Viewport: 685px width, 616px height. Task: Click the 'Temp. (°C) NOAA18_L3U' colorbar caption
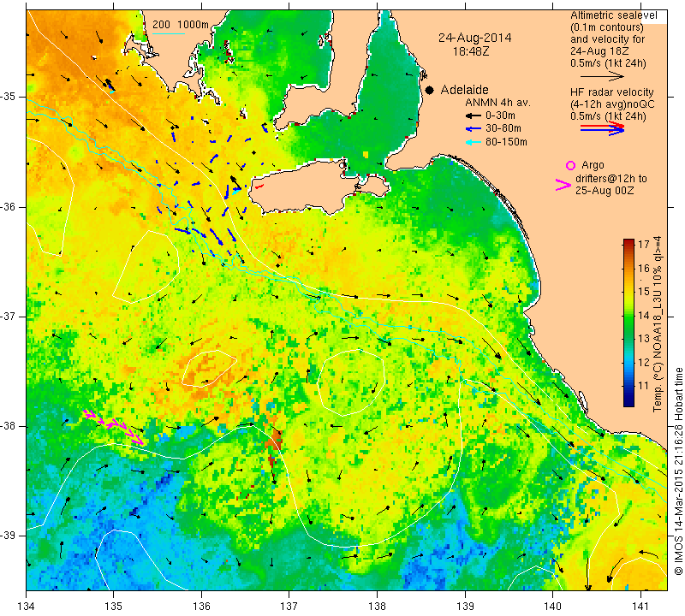tap(658, 341)
